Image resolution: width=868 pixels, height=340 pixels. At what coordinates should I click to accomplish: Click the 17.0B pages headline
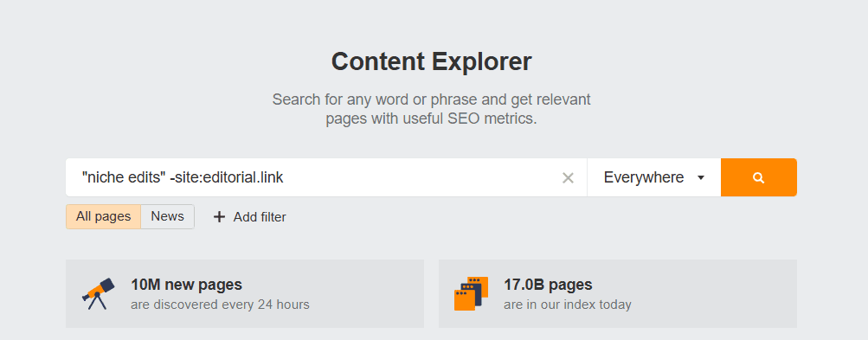(x=548, y=285)
